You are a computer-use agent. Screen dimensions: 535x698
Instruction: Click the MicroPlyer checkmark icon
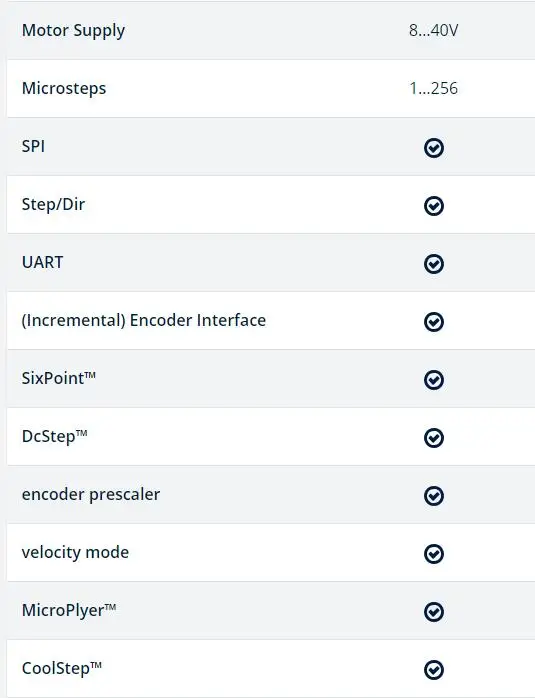[x=434, y=612]
